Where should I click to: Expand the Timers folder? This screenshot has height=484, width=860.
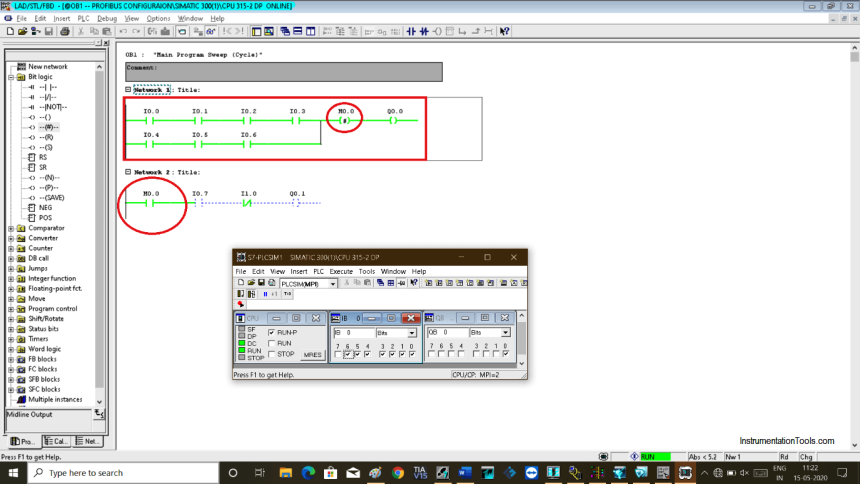(11, 339)
